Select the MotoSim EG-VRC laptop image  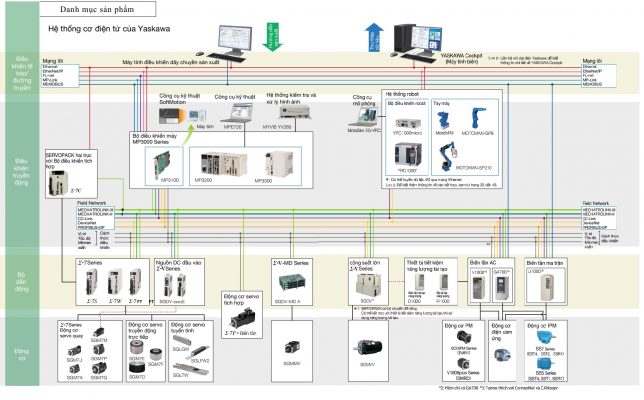click(x=364, y=117)
